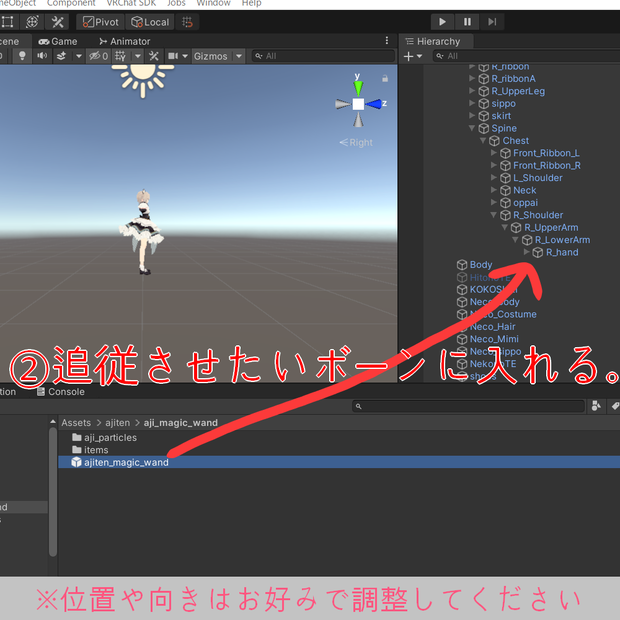Toggle Local handle rotation button
620x620 pixels.
pos(150,22)
